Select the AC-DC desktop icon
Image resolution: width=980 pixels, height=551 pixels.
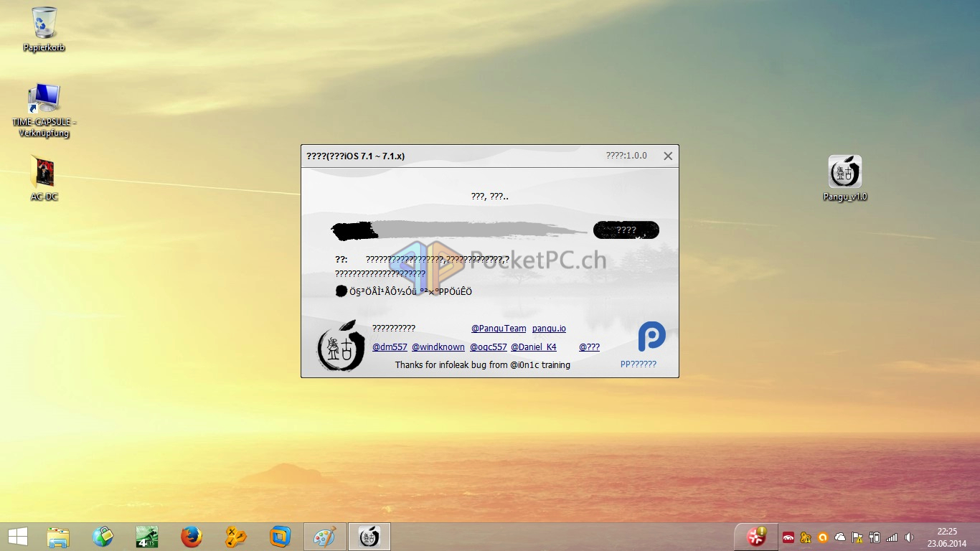[x=44, y=179]
